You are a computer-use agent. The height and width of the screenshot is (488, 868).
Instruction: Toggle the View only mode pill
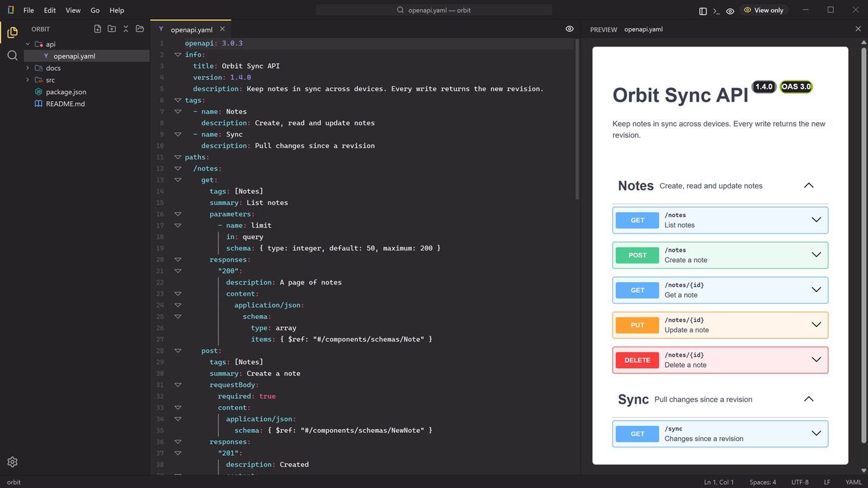tap(764, 10)
